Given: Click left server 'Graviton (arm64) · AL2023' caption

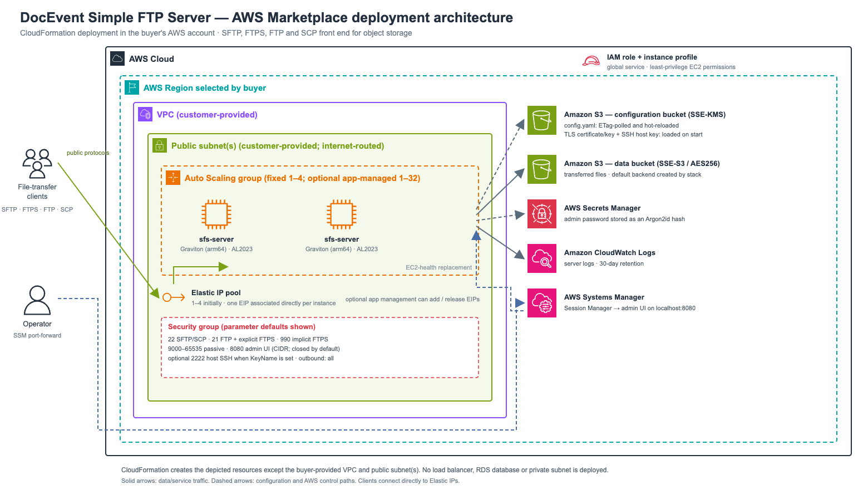Looking at the screenshot, I should coord(216,249).
